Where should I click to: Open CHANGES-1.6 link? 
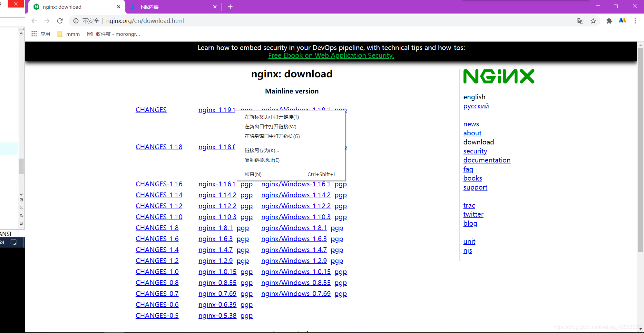(x=157, y=239)
